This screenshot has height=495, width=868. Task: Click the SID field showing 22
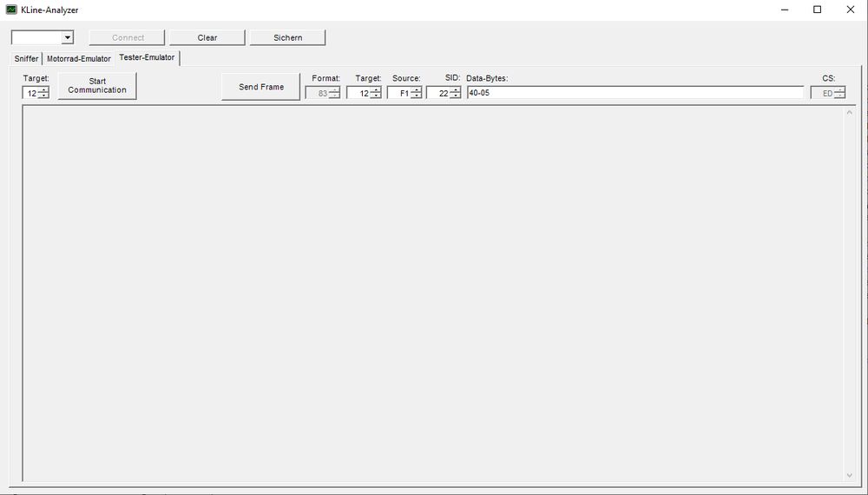pyautogui.click(x=437, y=93)
